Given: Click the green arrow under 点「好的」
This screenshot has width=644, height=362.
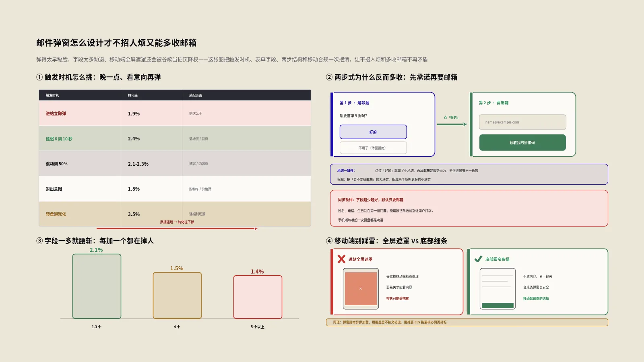Looking at the screenshot, I should (x=452, y=124).
